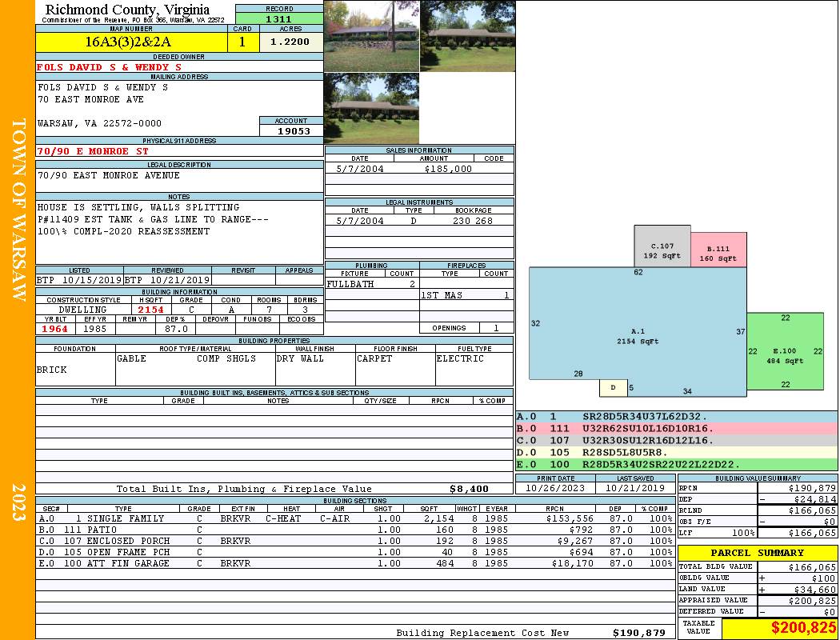Click the yellow Parcel Summary header
Viewport: 840px width, 640px height.
757,553
